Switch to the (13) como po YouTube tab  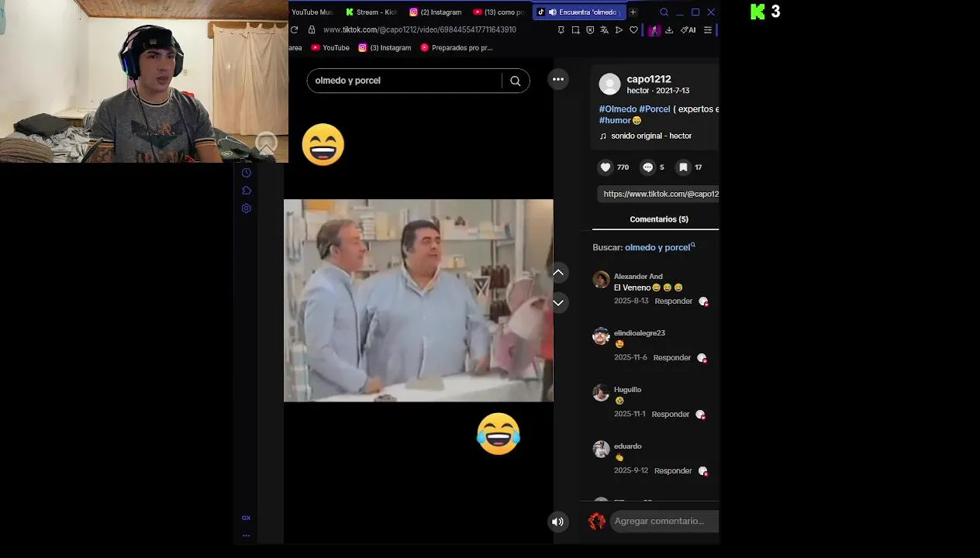tap(499, 12)
